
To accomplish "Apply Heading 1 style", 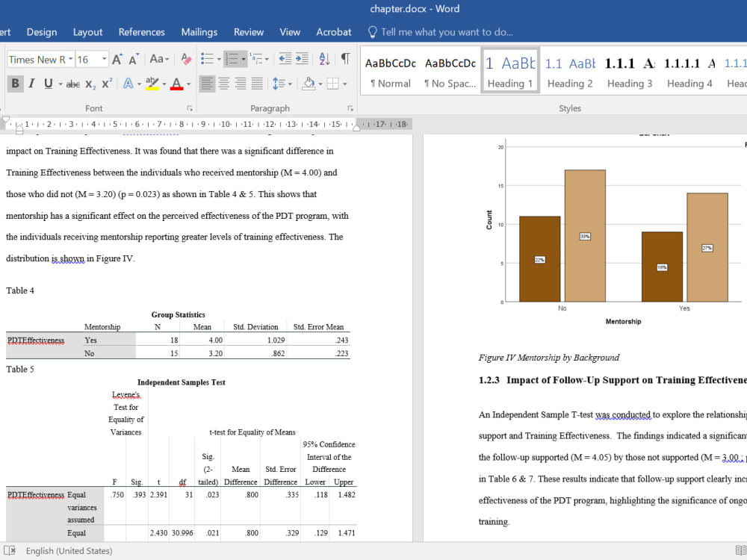I will point(509,72).
